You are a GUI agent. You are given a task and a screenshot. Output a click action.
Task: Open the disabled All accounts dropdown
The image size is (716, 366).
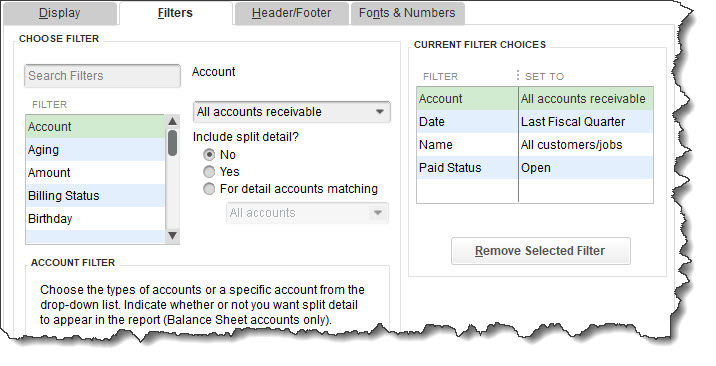307,213
